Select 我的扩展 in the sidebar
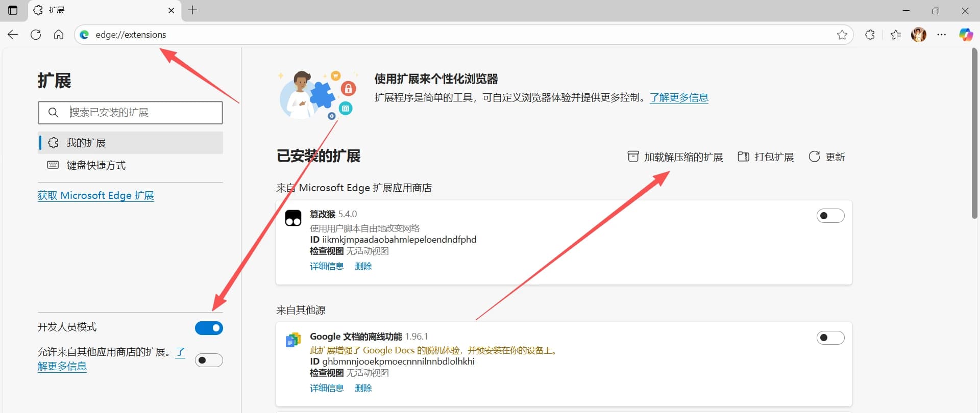 click(86, 143)
